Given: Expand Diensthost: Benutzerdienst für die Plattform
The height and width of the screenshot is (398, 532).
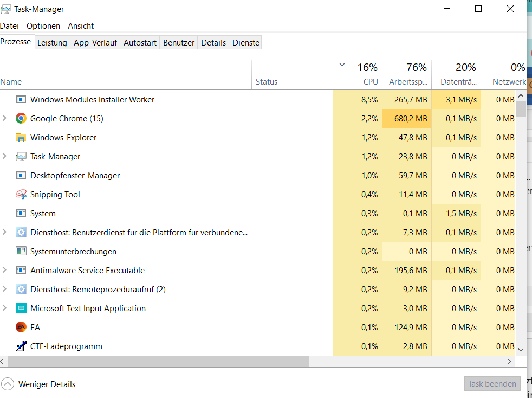Looking at the screenshot, I should pyautogui.click(x=4, y=232).
